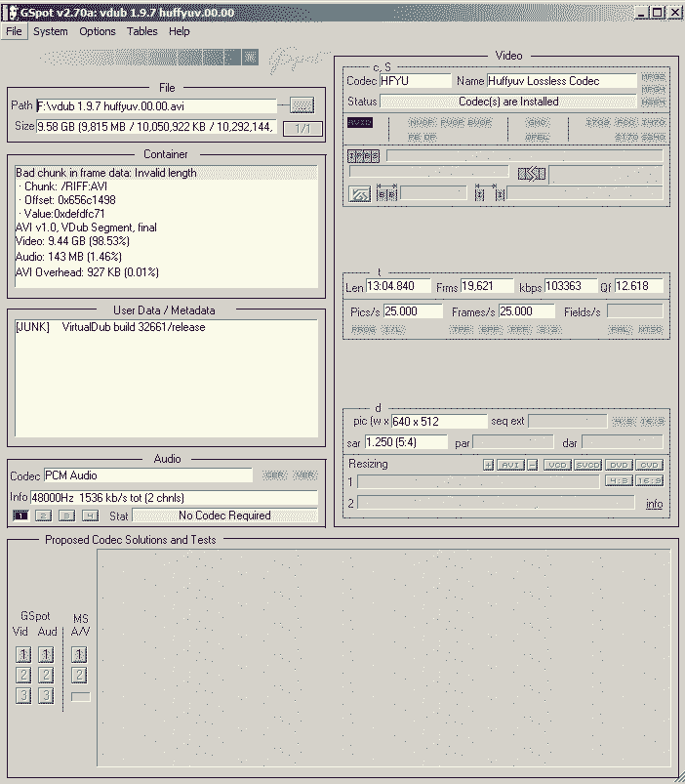This screenshot has height=784, width=685.
Task: Click the 'Codec(s) are Installed' status bar
Action: click(508, 102)
